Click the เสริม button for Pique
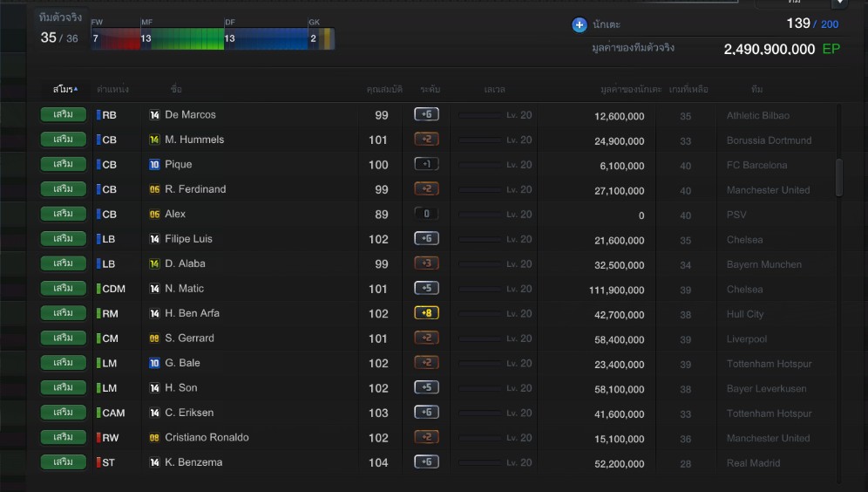The image size is (868, 492). coord(63,164)
